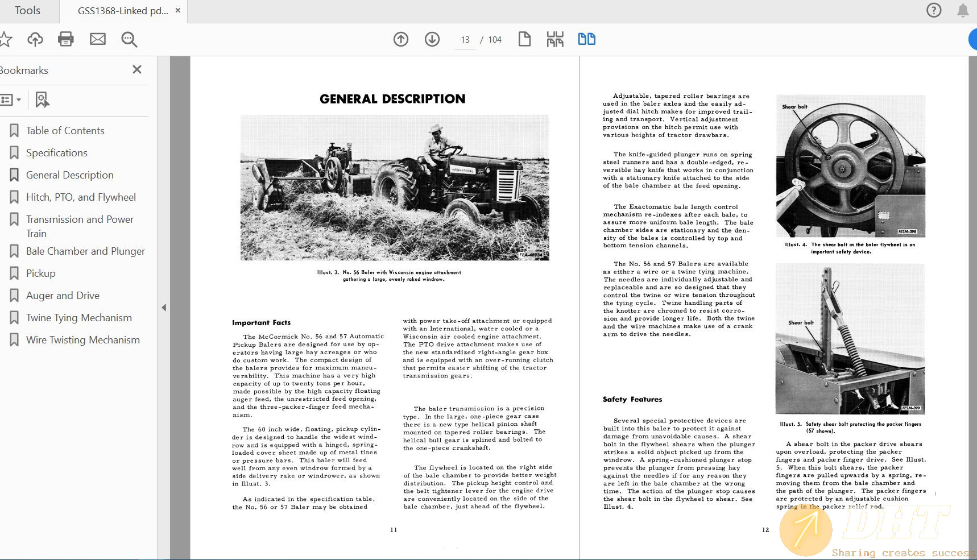Collapse the left navigation pane arrow

(x=164, y=308)
